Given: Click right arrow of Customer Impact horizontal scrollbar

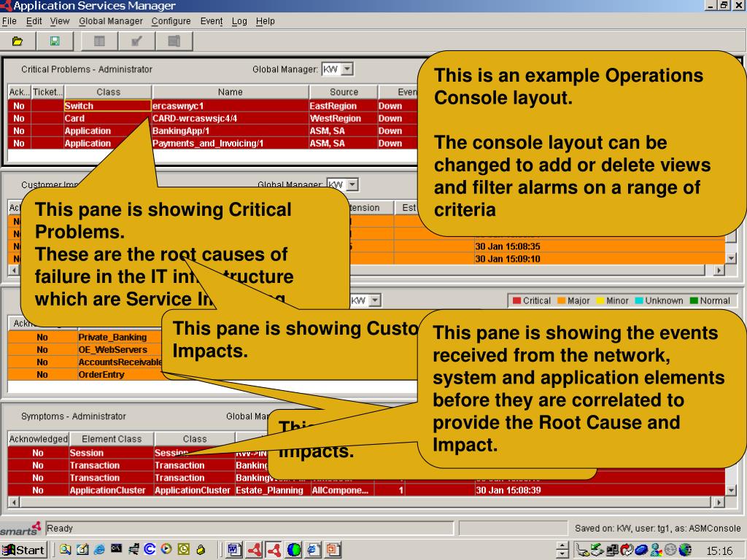Looking at the screenshot, I should click(719, 271).
